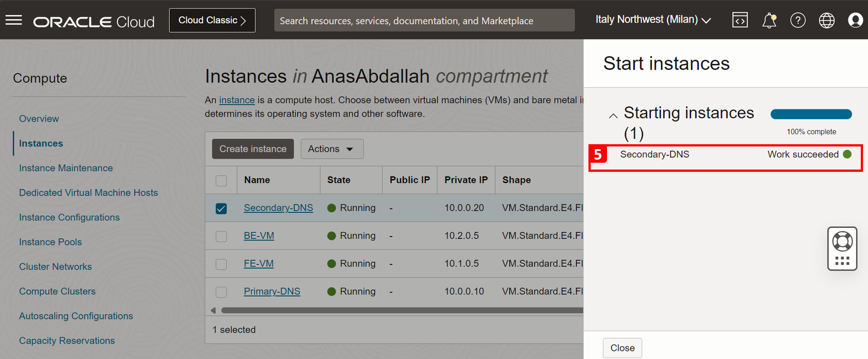Viewport: 868px width, 359px height.
Task: Open the support lifebuoy widget
Action: 842,249
